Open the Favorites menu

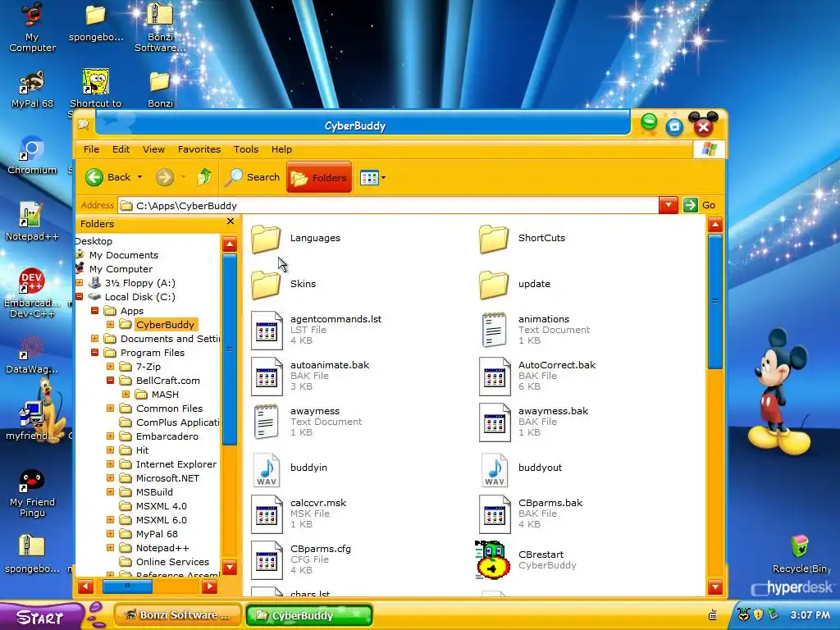199,149
